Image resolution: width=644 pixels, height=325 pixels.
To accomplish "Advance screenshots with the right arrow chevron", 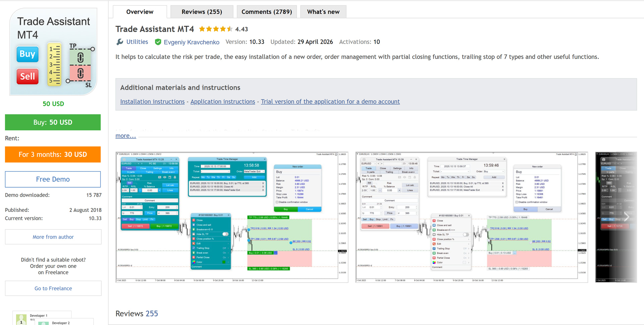I will coord(626,217).
